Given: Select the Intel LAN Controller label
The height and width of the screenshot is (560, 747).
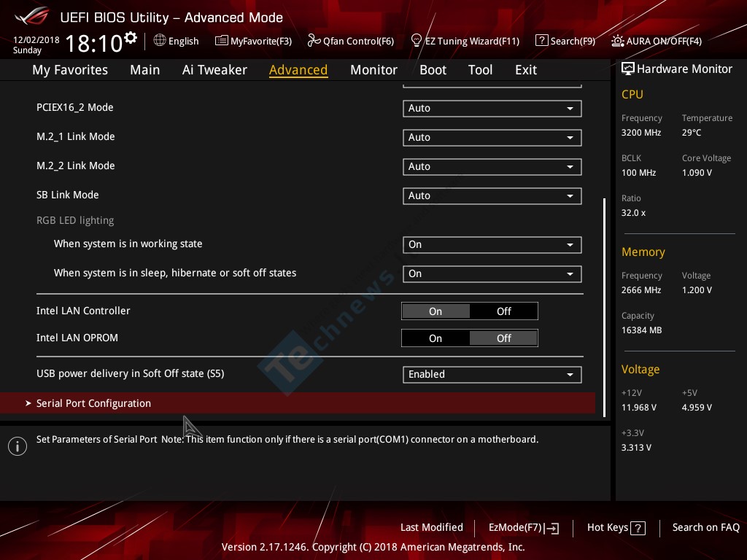Looking at the screenshot, I should click(x=83, y=311).
